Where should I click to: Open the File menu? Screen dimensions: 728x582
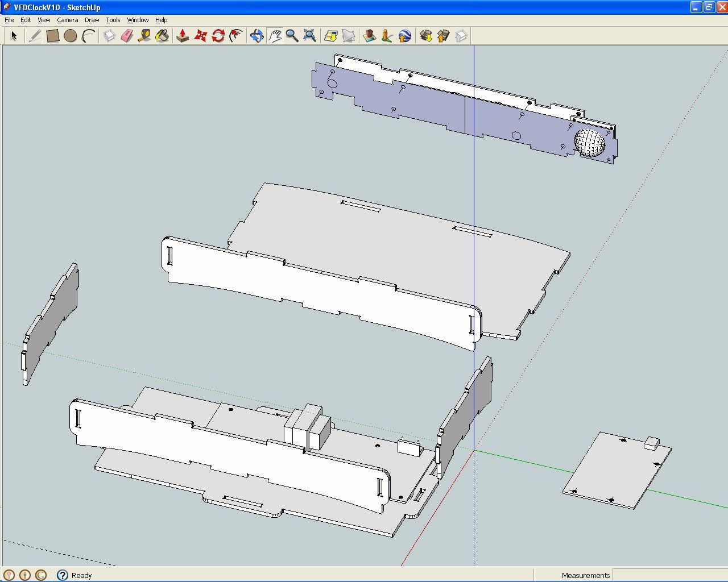coord(9,20)
